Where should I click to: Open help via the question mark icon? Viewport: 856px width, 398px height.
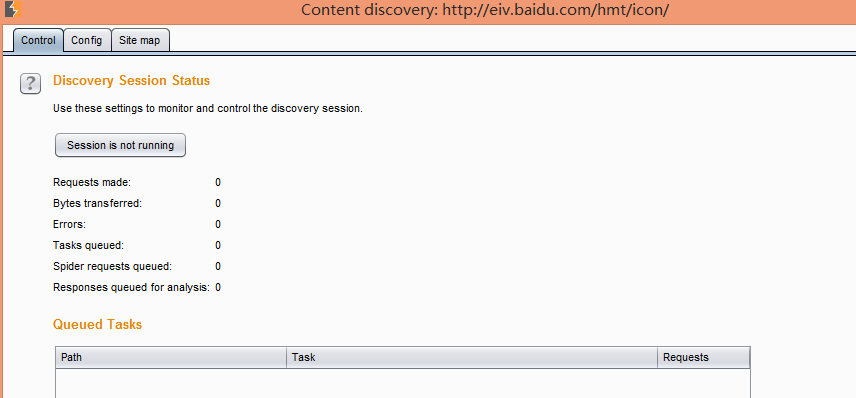pyautogui.click(x=31, y=84)
